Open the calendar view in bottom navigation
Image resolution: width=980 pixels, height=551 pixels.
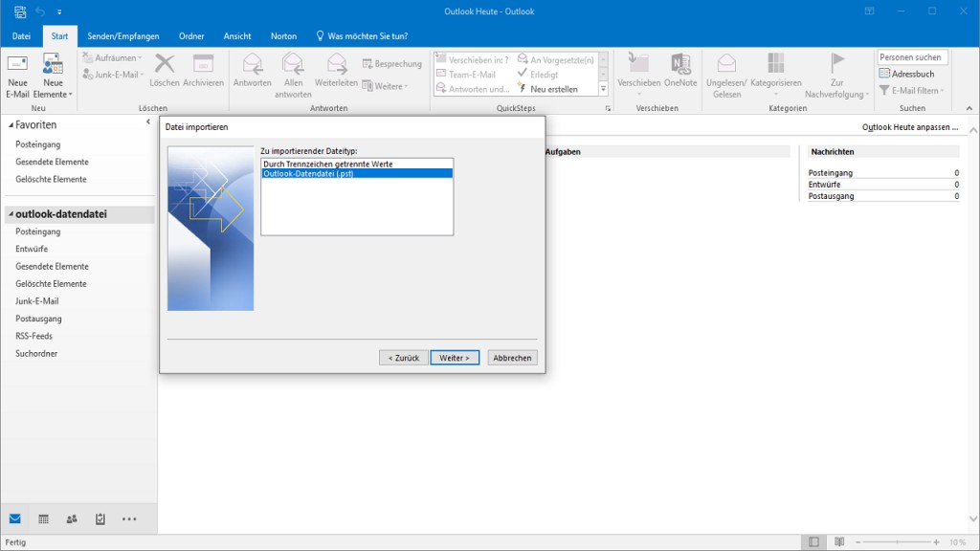[x=43, y=519]
